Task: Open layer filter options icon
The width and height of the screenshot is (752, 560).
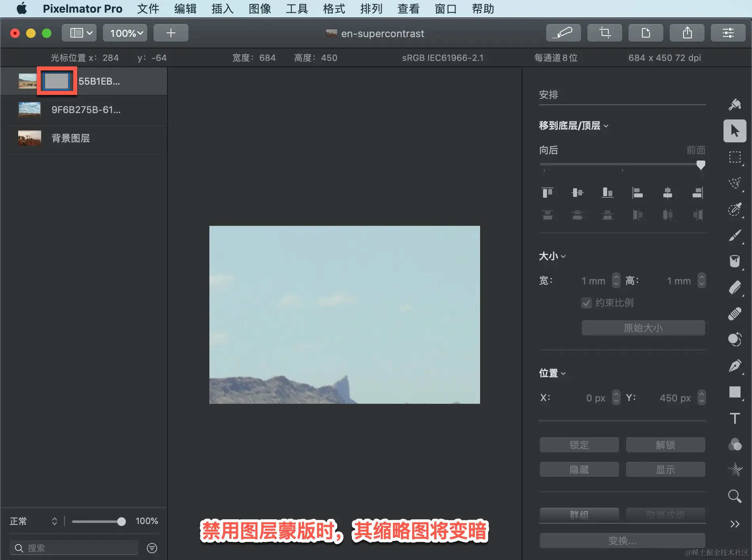Action: (x=152, y=548)
